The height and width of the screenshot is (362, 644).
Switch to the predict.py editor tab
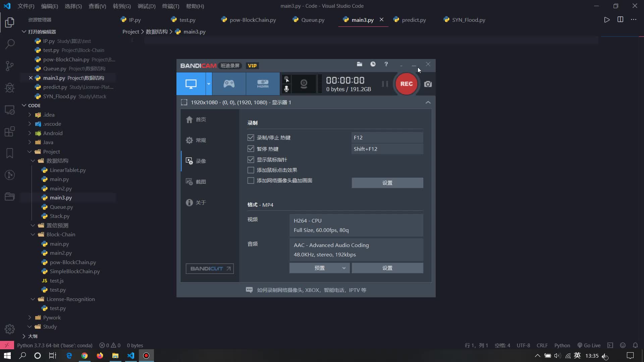414,20
